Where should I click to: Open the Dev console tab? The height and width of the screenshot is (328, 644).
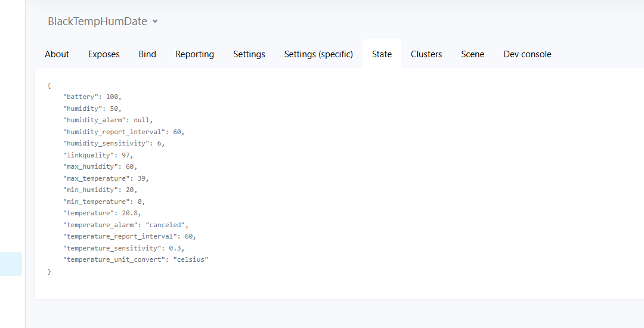click(x=527, y=54)
